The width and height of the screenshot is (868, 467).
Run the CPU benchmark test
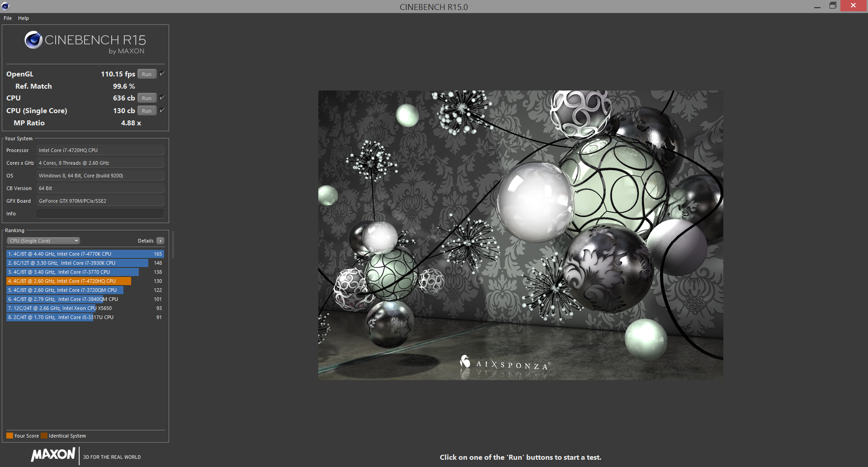[147, 98]
